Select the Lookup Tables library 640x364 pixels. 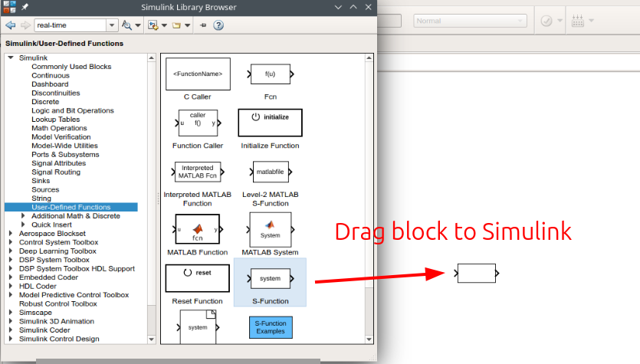pos(56,119)
